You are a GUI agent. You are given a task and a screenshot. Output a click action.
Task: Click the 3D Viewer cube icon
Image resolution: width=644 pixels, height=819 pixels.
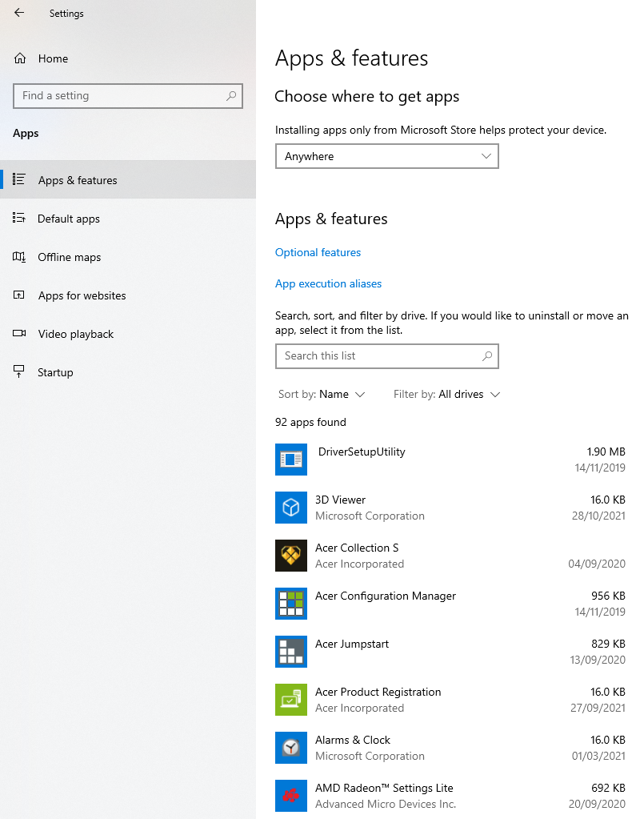tap(290, 508)
